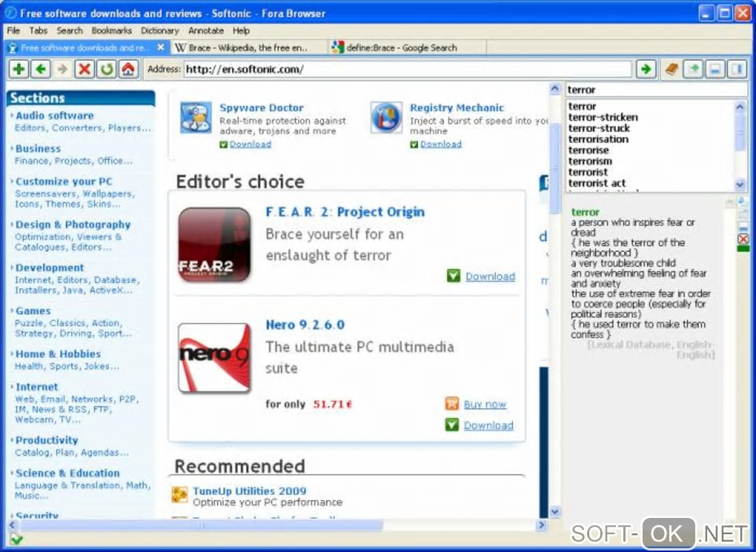Click page vertical scrollbar down arrow
This screenshot has height=552, width=756.
pos(555,511)
